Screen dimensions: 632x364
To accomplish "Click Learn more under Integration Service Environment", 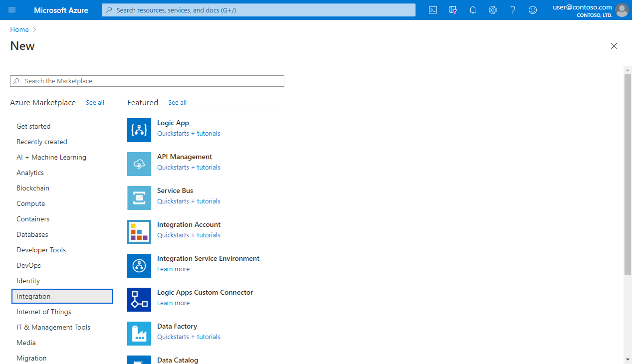I will (173, 269).
